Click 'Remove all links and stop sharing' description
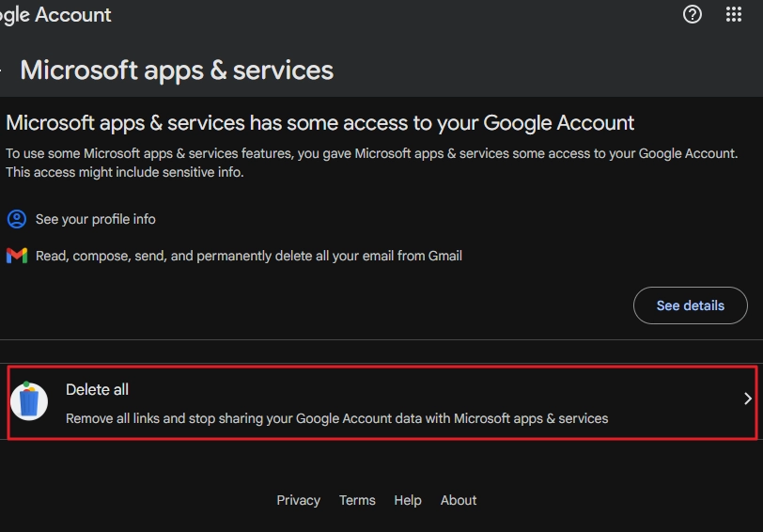This screenshot has width=763, height=532. (x=336, y=418)
